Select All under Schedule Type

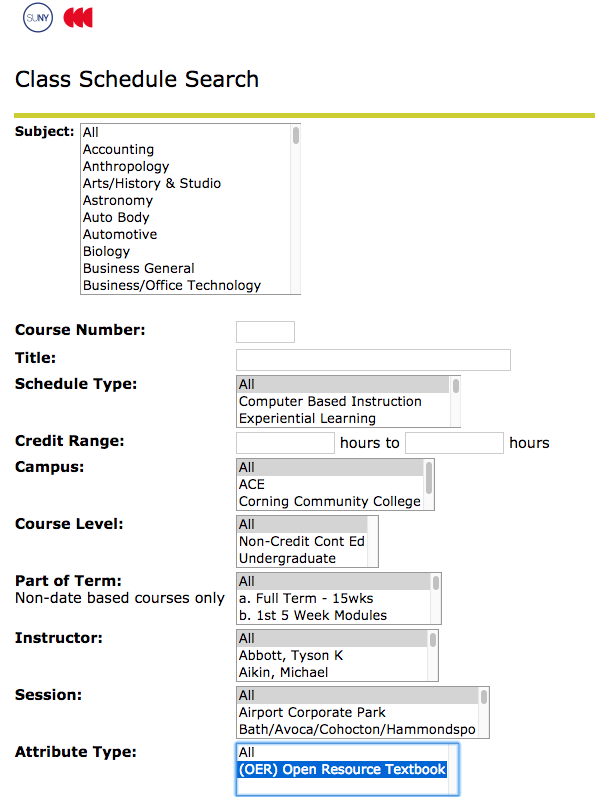tap(343, 384)
